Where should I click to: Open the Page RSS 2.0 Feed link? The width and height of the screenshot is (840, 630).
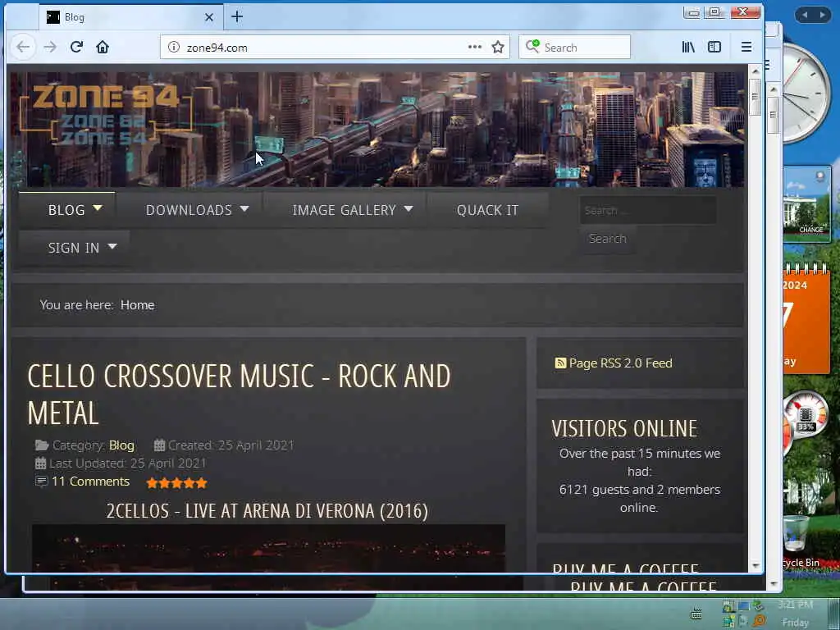(620, 363)
